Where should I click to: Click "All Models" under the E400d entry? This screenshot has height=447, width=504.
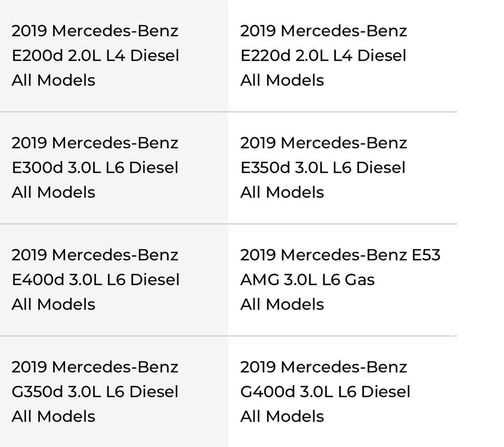[x=54, y=305]
